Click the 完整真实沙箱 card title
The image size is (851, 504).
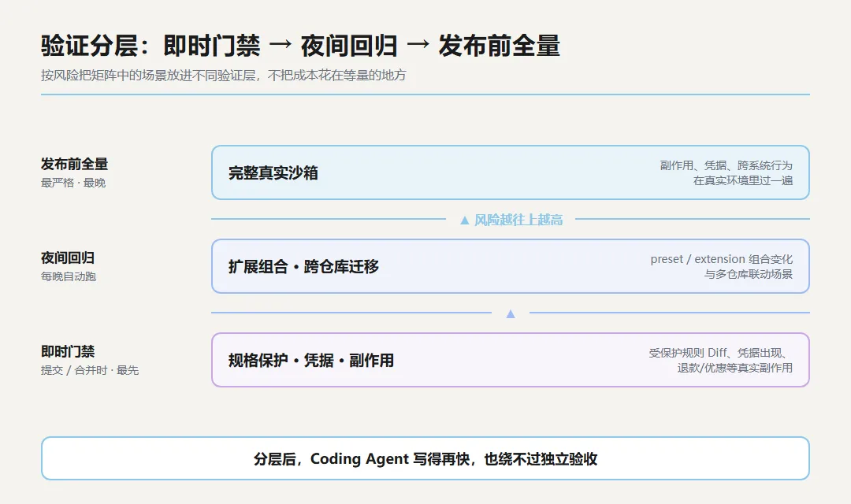tap(273, 173)
